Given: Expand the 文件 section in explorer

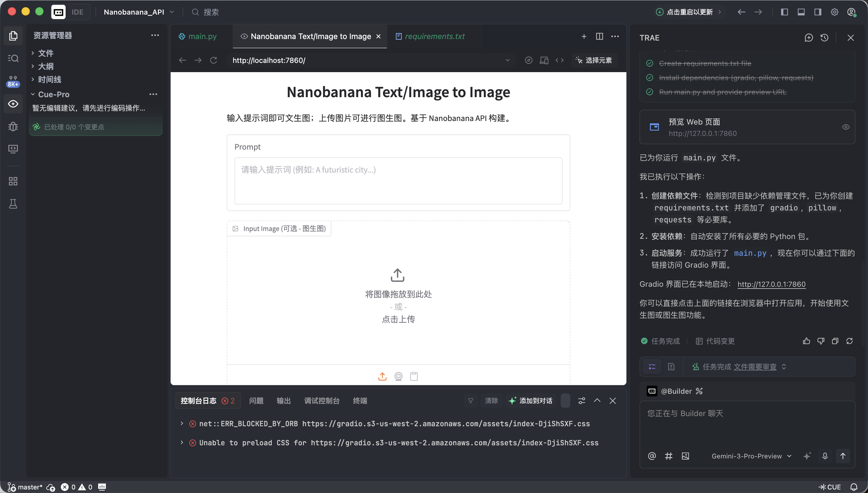Looking at the screenshot, I should point(45,53).
